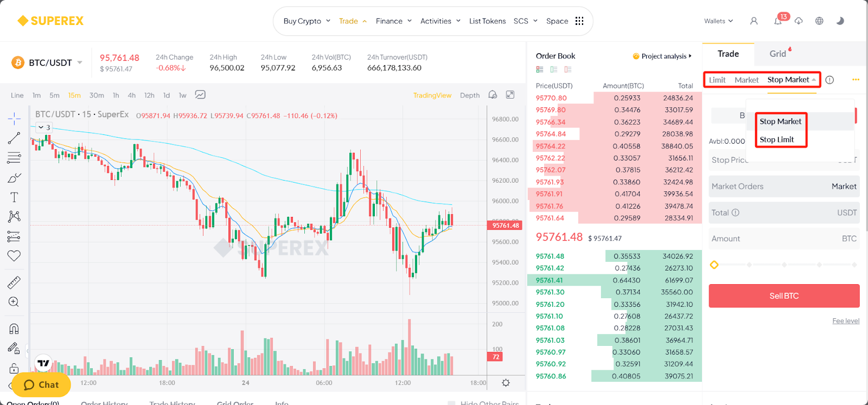Choose Stop Market from the dropdown list
868x405 pixels.
(781, 121)
